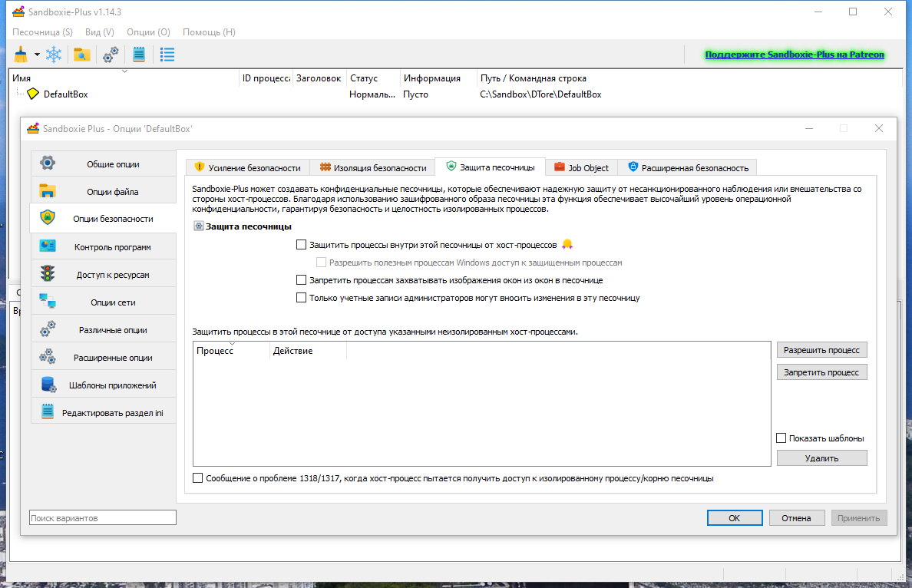912x588 pixels.
Task: Close the DefaultBox options dialog
Action: click(879, 128)
